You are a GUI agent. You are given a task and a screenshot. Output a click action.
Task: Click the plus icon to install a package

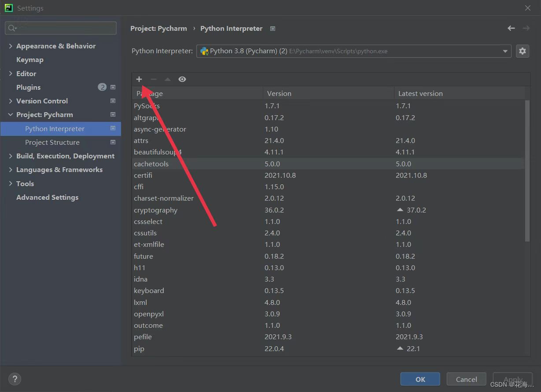139,79
